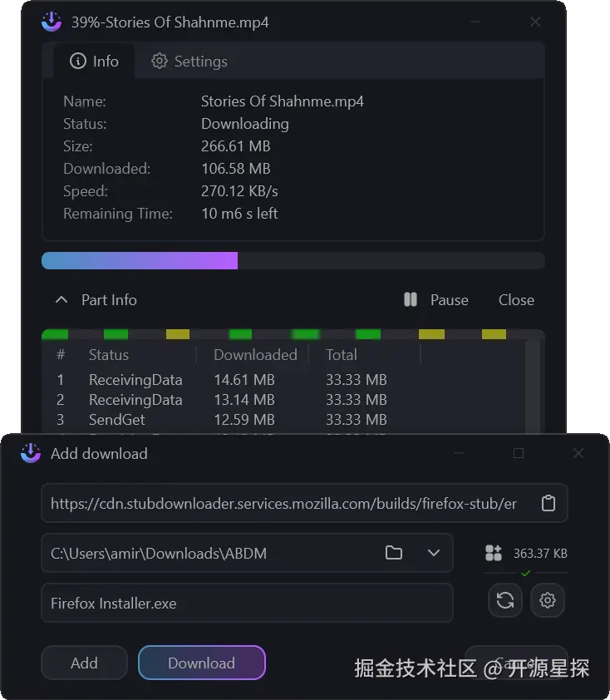Click the app logo in the Add download title bar

(x=31, y=453)
